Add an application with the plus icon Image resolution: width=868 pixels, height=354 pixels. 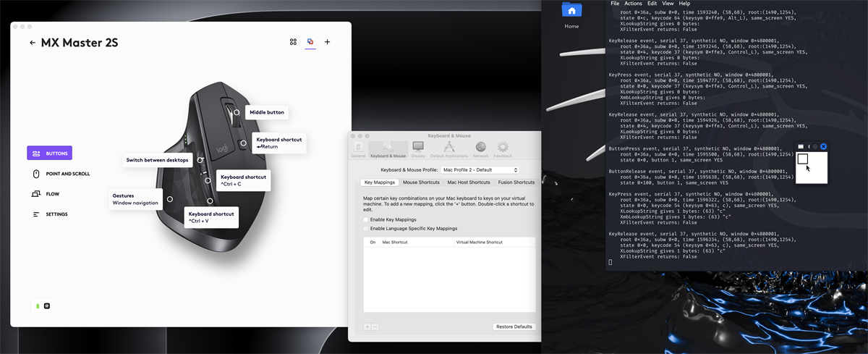pos(328,42)
